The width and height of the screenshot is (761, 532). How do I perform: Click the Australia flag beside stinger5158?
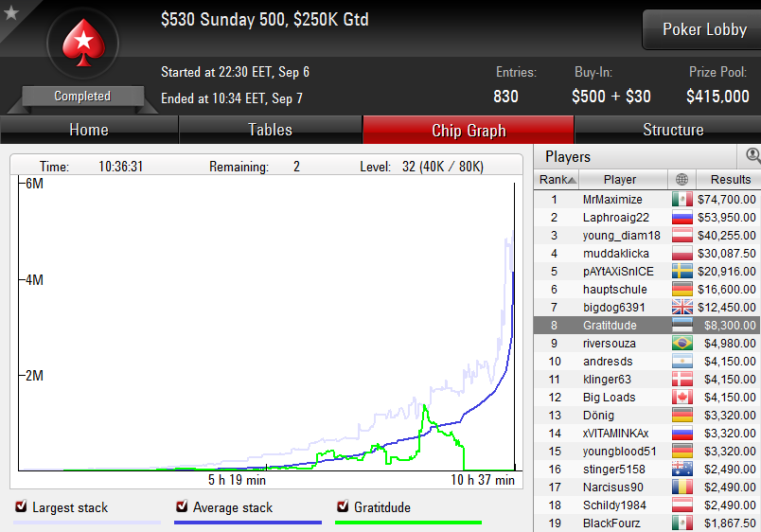681,469
